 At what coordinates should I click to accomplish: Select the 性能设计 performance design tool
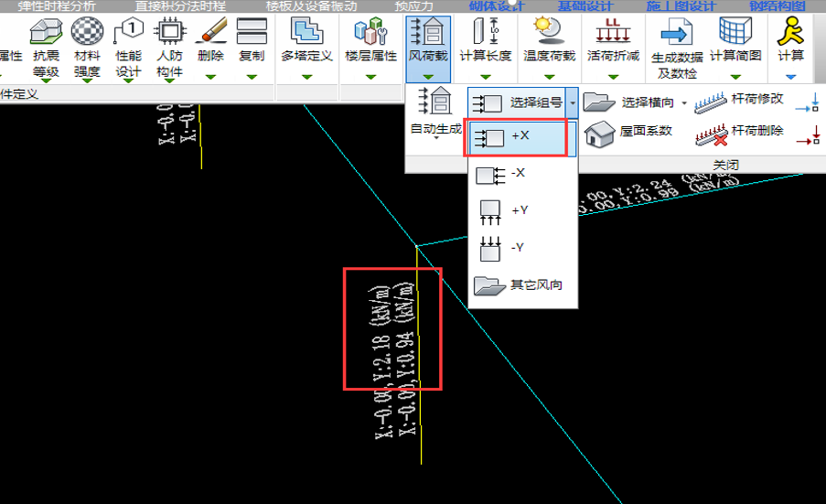pyautogui.click(x=128, y=48)
